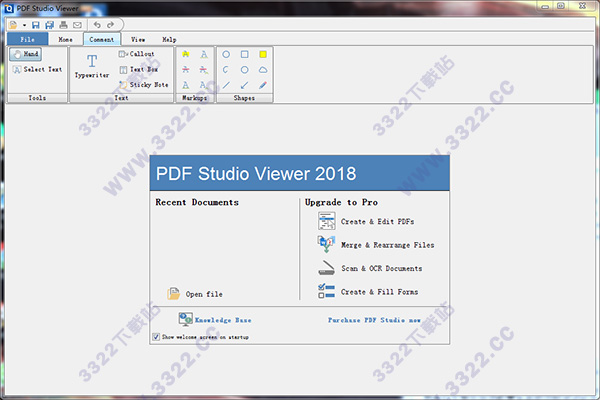The height and width of the screenshot is (400, 600).
Task: Select the Underline text markup tool
Action: 204,54
